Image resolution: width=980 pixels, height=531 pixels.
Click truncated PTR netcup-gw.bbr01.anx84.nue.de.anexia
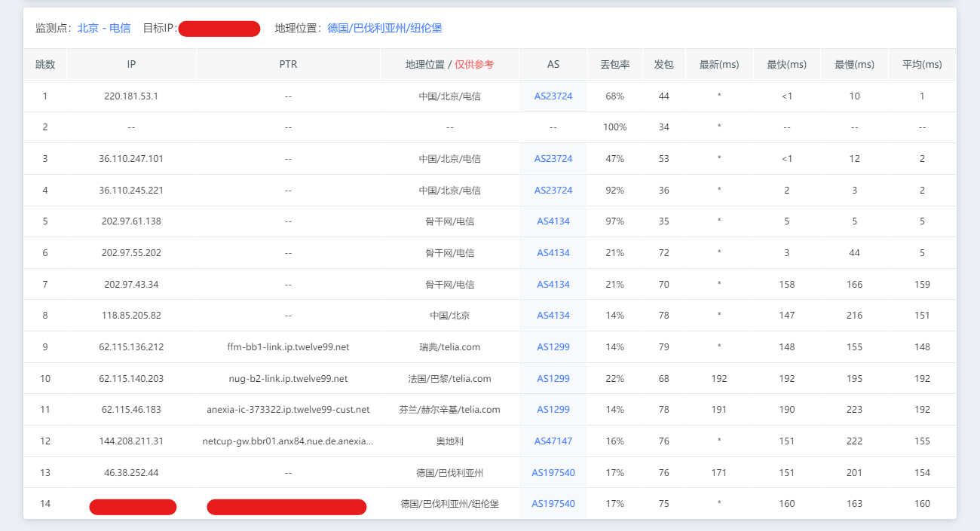(x=288, y=441)
